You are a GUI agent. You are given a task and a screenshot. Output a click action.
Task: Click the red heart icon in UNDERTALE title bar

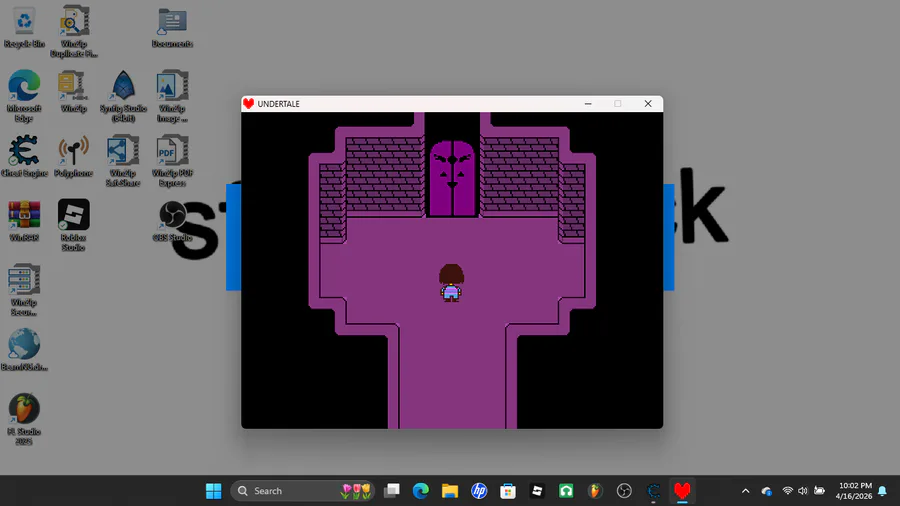click(249, 104)
